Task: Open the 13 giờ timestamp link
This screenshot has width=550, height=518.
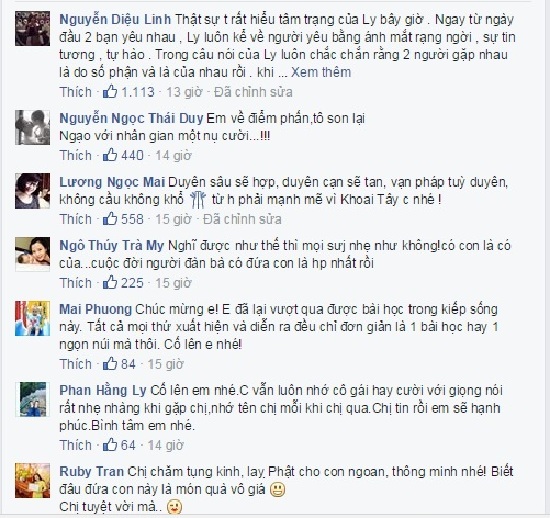Action: [x=185, y=92]
